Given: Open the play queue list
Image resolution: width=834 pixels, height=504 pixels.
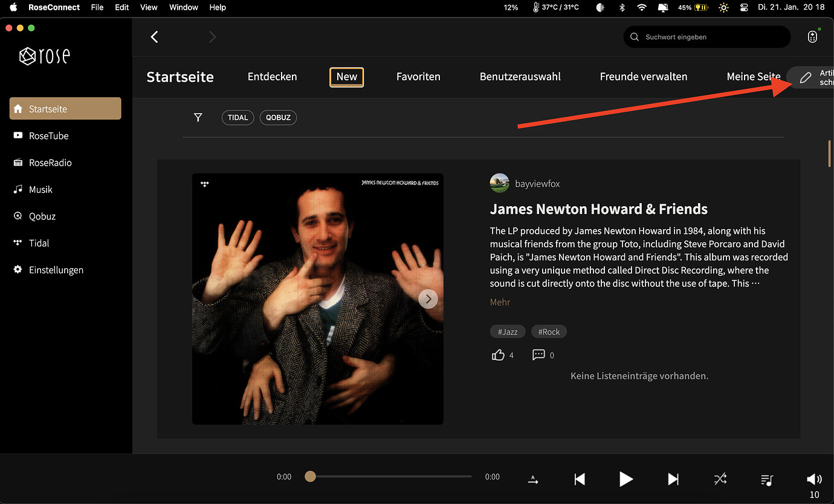Looking at the screenshot, I should 766,480.
